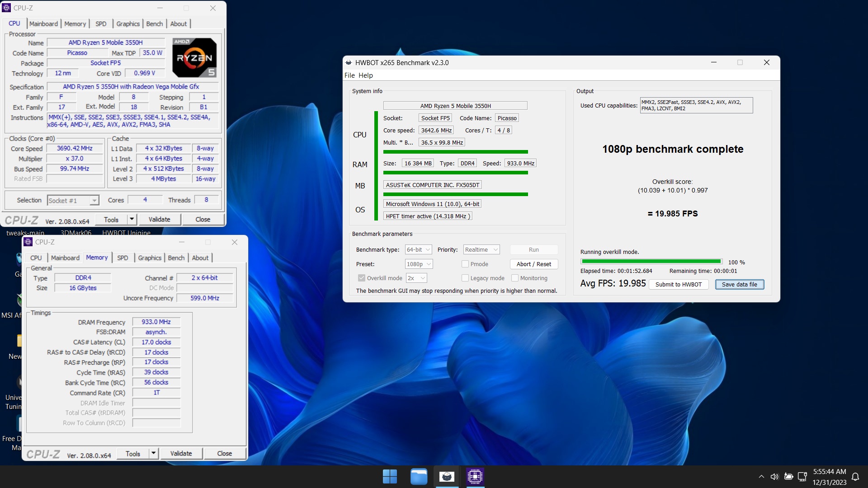Switch to Memory tab in top CPU-Z window
The width and height of the screenshot is (868, 488).
pyautogui.click(x=75, y=23)
